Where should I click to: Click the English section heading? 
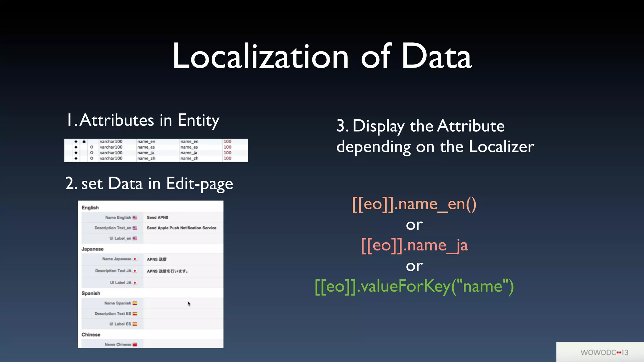tap(90, 208)
